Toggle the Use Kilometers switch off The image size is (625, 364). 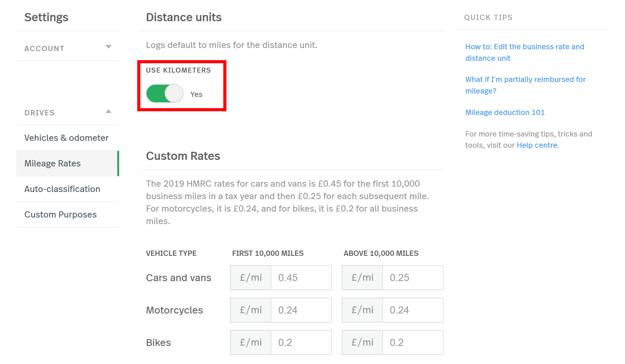tap(164, 93)
